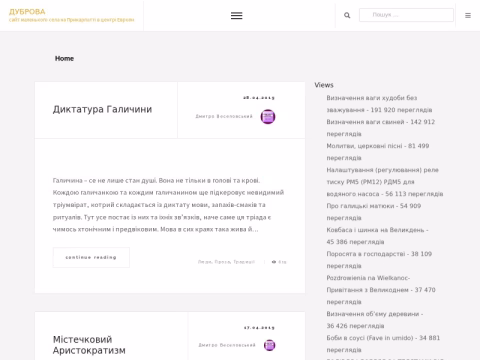Click the Home breadcrumb
Image resolution: width=480 pixels, height=360 pixels.
pyautogui.click(x=64, y=58)
